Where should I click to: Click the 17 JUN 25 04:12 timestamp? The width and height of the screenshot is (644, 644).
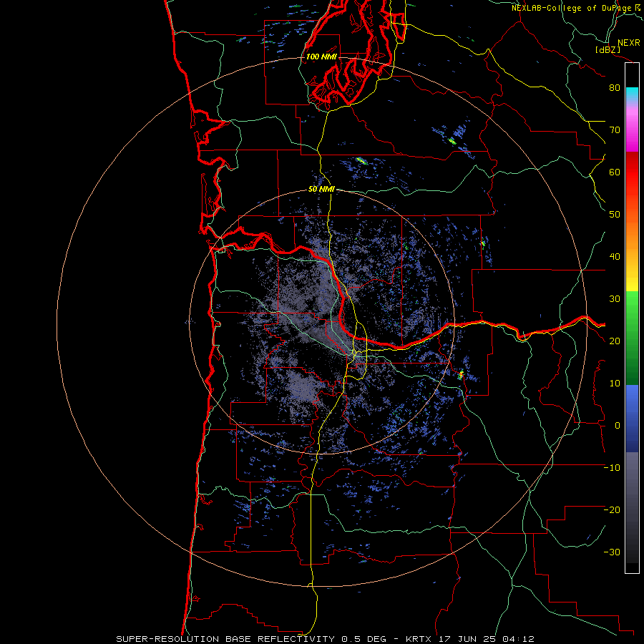pos(487,639)
